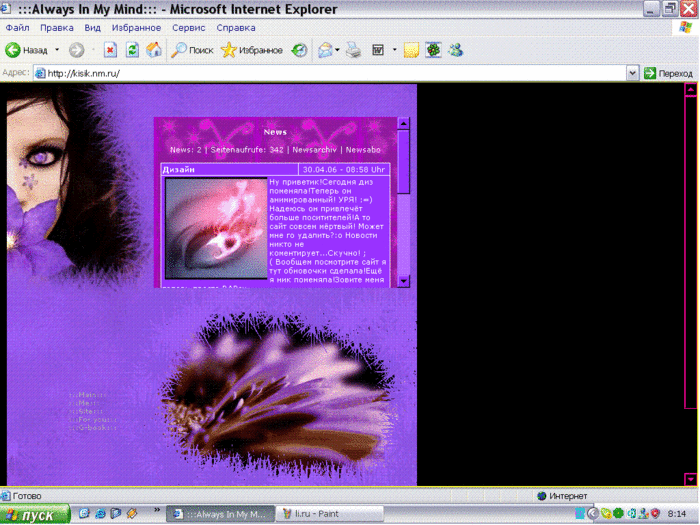Click the Newsabo link
This screenshot has width=700, height=525.
(x=363, y=150)
